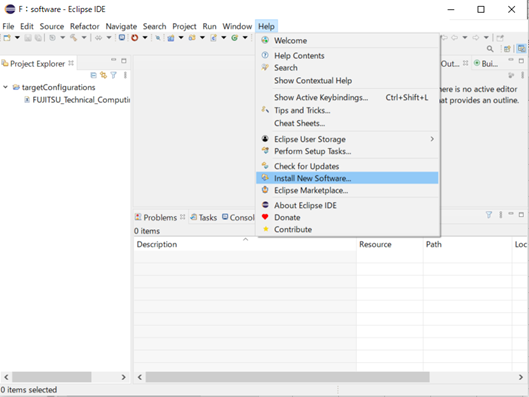The width and height of the screenshot is (529, 397).
Task: Switch to the Problems tab
Action: pos(160,218)
